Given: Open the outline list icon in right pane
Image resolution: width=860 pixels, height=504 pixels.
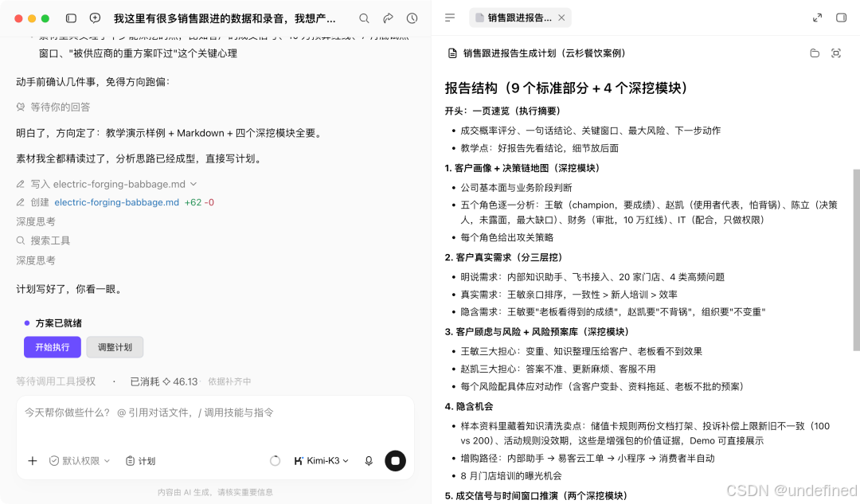Looking at the screenshot, I should click(x=450, y=18).
